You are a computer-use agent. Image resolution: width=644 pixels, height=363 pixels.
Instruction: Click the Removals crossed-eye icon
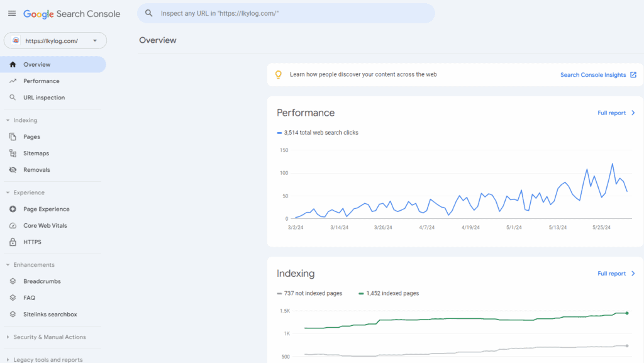13,170
